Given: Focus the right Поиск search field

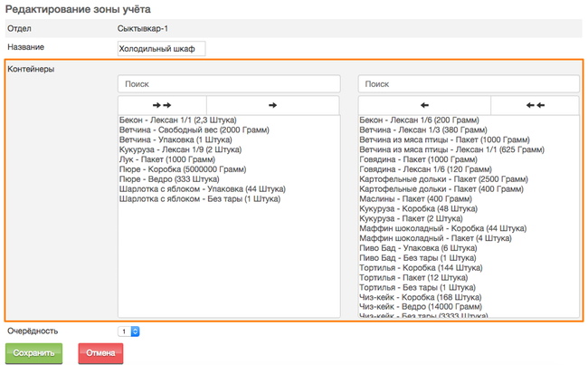Looking at the screenshot, I should tap(469, 84).
